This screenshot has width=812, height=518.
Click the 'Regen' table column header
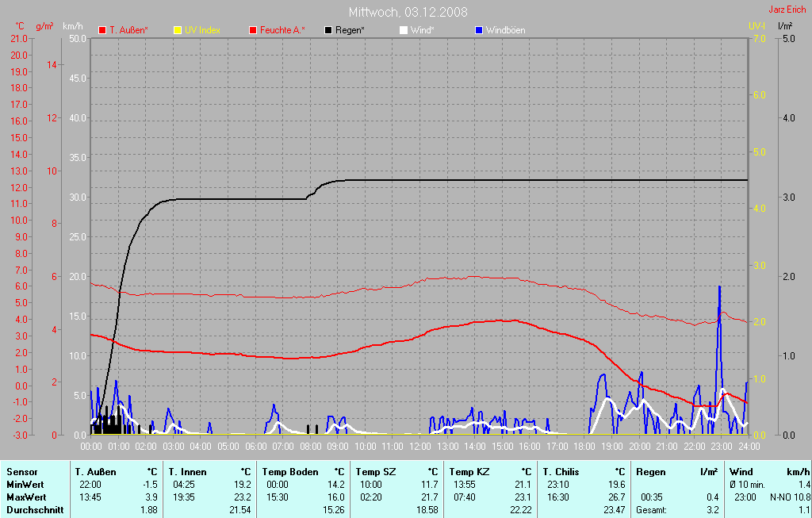point(651,472)
